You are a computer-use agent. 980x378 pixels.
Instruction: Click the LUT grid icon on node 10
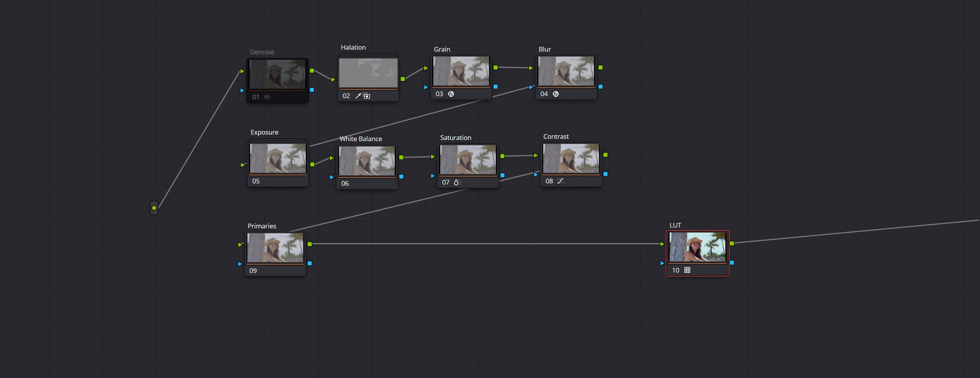pos(687,270)
